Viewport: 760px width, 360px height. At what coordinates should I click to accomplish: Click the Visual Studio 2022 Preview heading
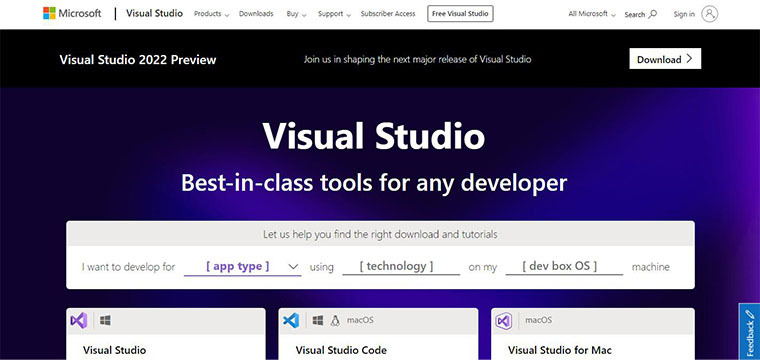(x=138, y=60)
